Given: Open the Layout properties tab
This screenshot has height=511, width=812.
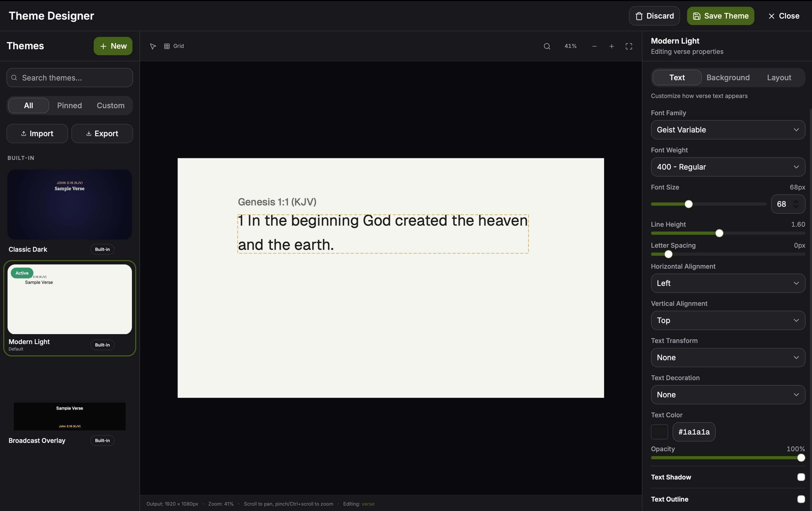Looking at the screenshot, I should 779,78.
